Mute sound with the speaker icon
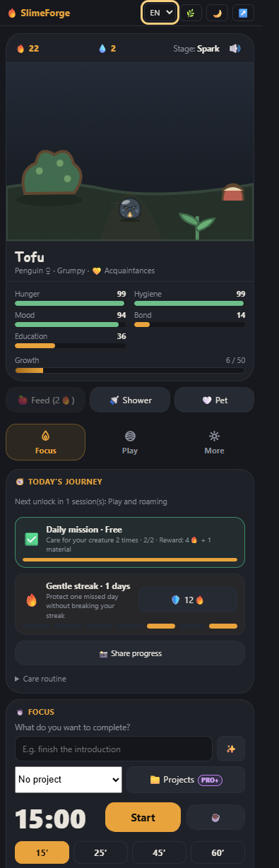 click(235, 49)
